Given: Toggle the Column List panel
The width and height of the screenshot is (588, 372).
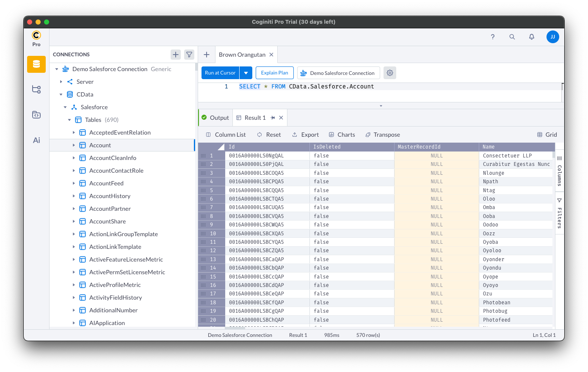Looking at the screenshot, I should tap(226, 135).
